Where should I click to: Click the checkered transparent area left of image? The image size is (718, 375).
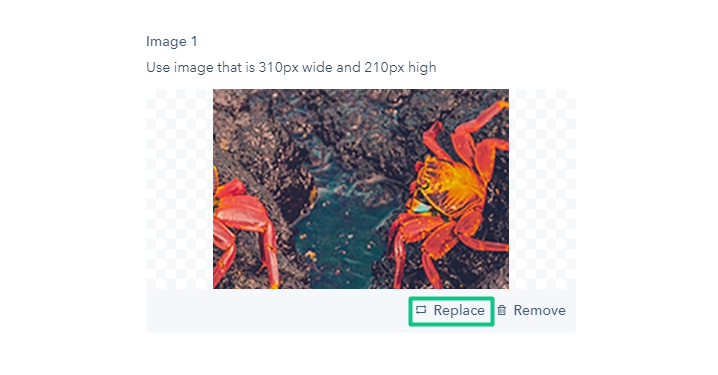pyautogui.click(x=180, y=189)
